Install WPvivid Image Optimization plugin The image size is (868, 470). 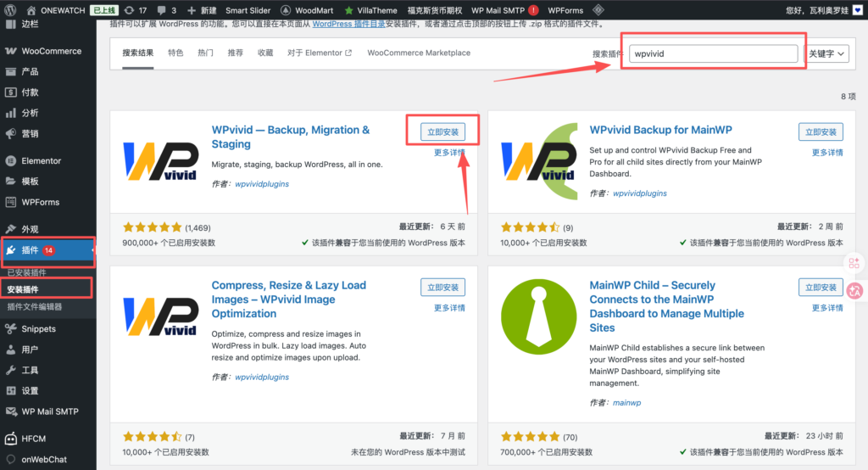coord(442,287)
